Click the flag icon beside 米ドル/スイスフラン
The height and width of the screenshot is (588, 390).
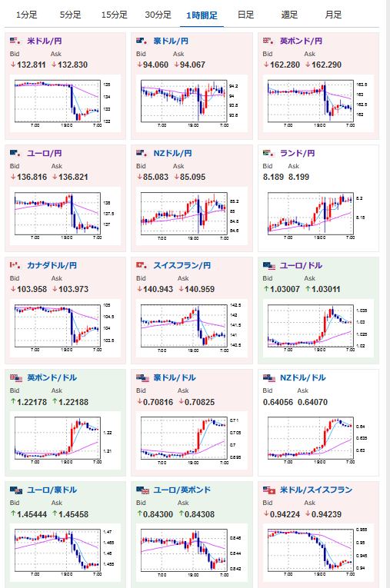(269, 490)
